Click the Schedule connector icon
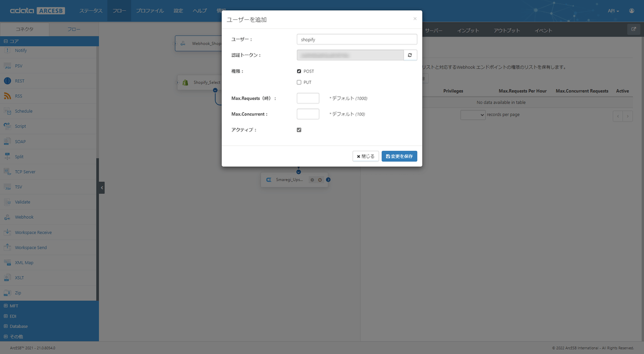This screenshot has width=644, height=354. [x=8, y=112]
